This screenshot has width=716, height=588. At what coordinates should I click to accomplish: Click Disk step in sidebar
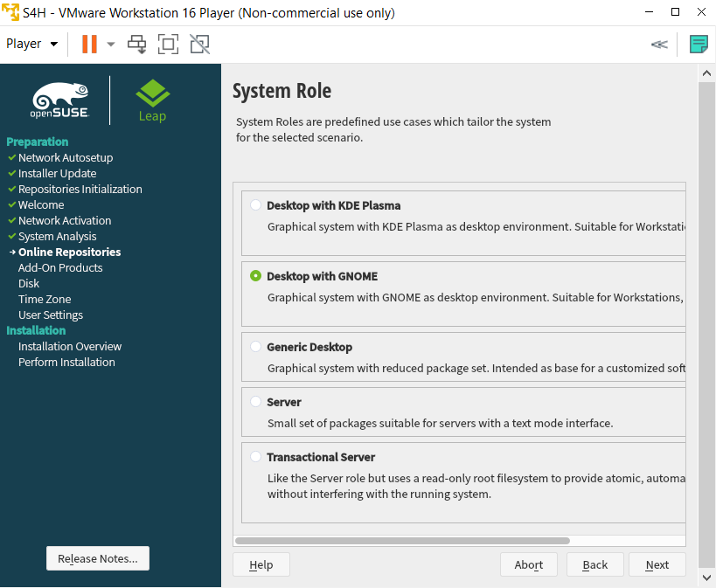tap(29, 283)
